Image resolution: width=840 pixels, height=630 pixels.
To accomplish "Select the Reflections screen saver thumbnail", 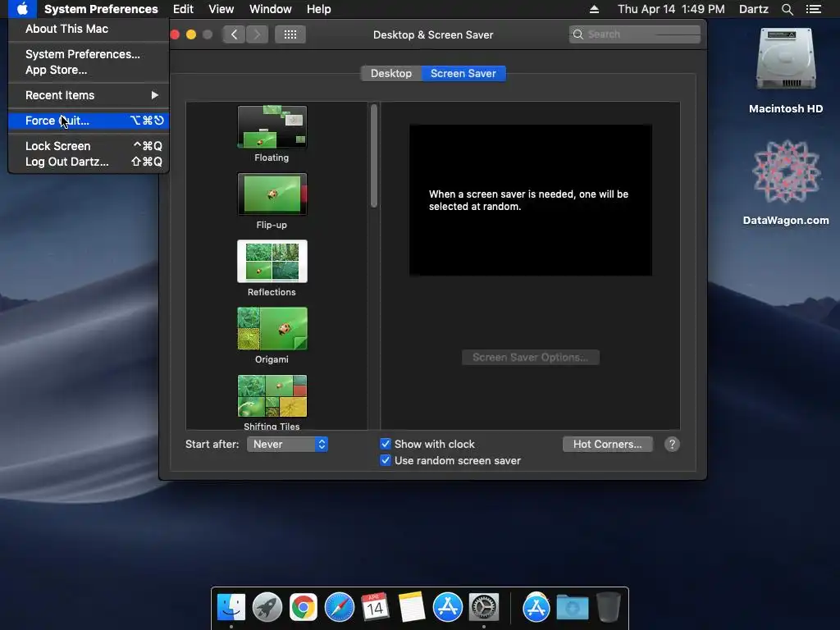I will coord(272,261).
